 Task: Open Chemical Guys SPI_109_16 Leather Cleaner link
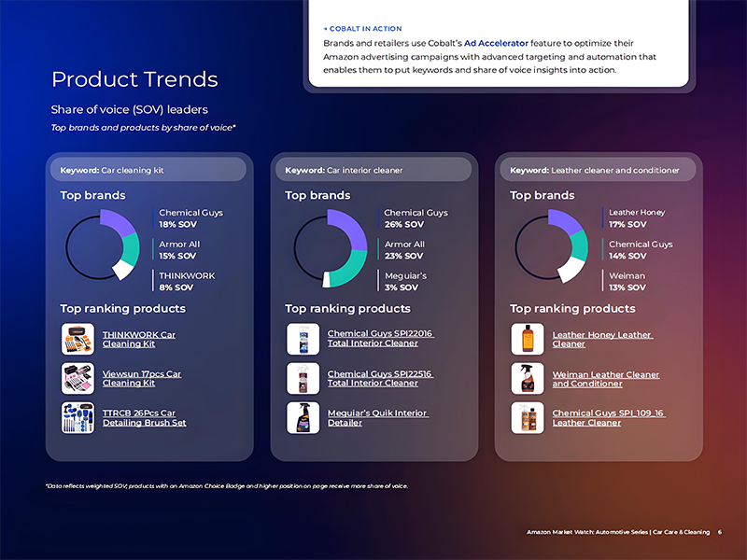609,417
